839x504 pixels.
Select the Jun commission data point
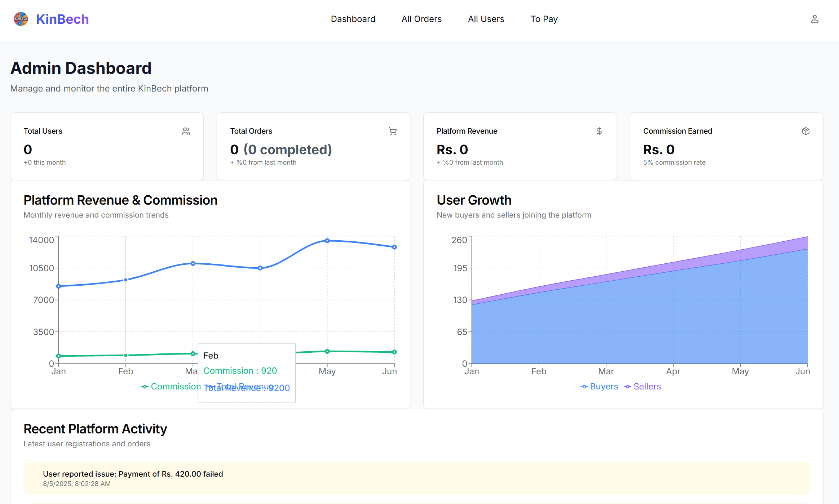[x=394, y=352]
